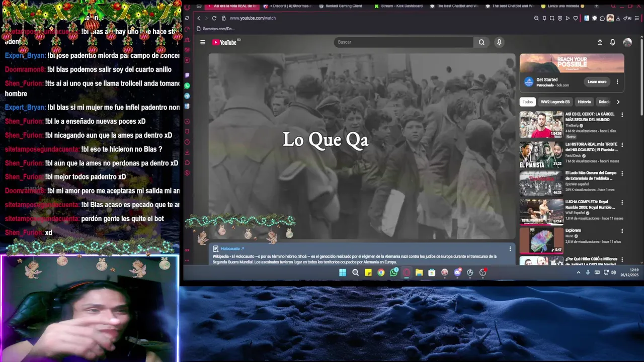This screenshot has width=644, height=362.
Task: Open Twitch in the Opera sidebar
Action: coord(187,75)
